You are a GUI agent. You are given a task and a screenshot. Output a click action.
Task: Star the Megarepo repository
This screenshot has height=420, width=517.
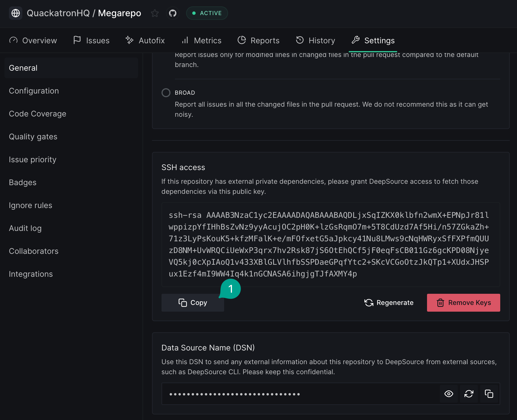point(155,13)
